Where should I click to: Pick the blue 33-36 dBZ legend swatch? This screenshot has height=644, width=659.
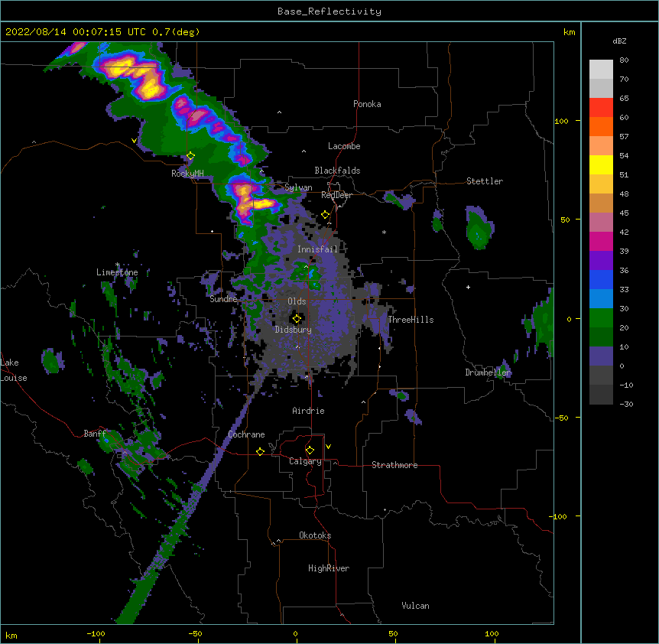[x=601, y=279]
